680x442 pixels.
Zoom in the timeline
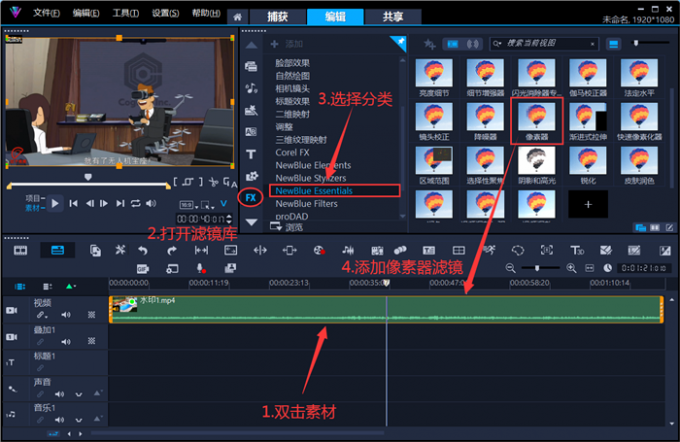tap(572, 268)
